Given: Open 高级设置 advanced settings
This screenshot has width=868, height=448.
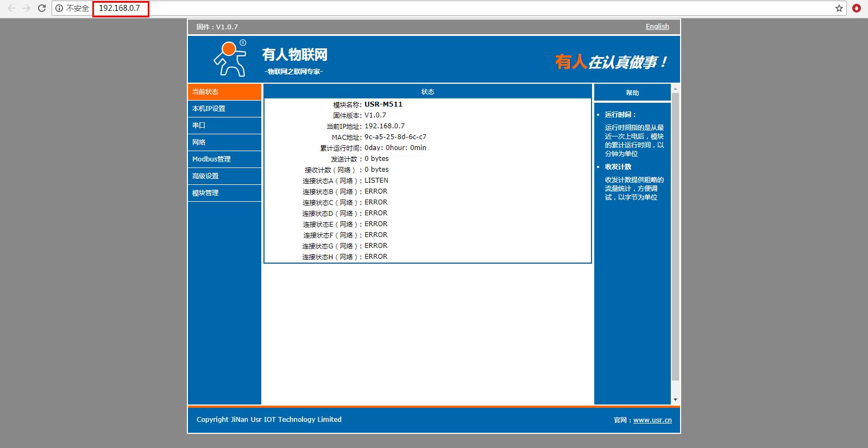Looking at the screenshot, I should pyautogui.click(x=224, y=176).
